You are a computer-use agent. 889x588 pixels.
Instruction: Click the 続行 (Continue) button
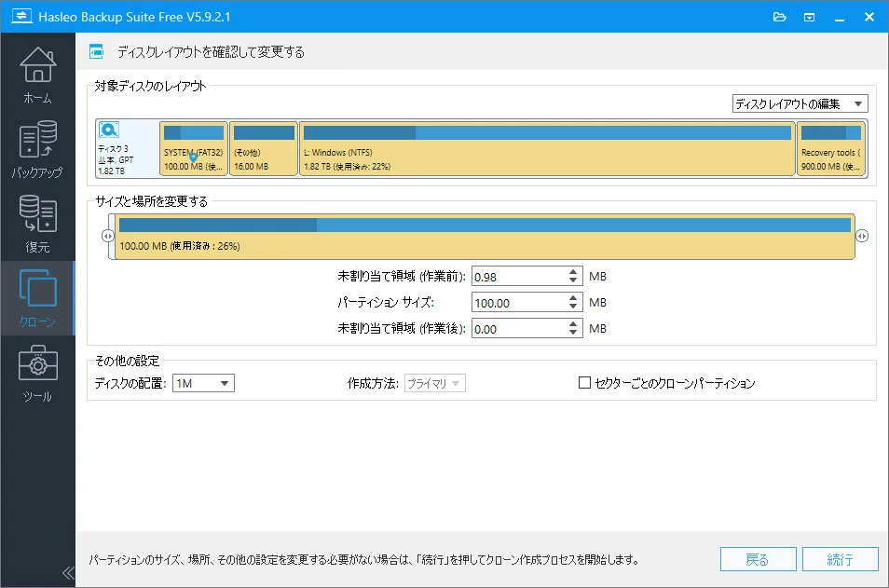coord(841,560)
